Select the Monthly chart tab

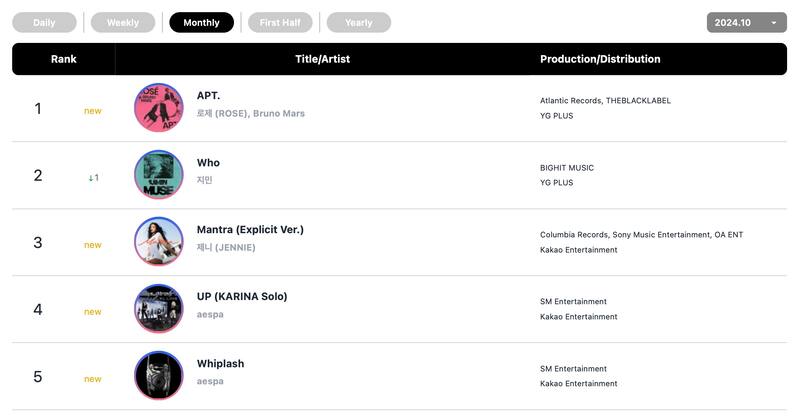click(201, 22)
